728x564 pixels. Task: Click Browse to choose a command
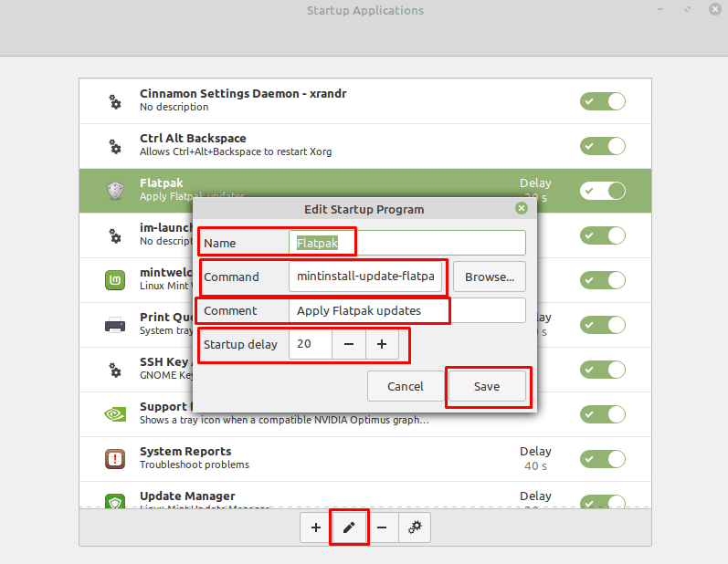coord(490,277)
